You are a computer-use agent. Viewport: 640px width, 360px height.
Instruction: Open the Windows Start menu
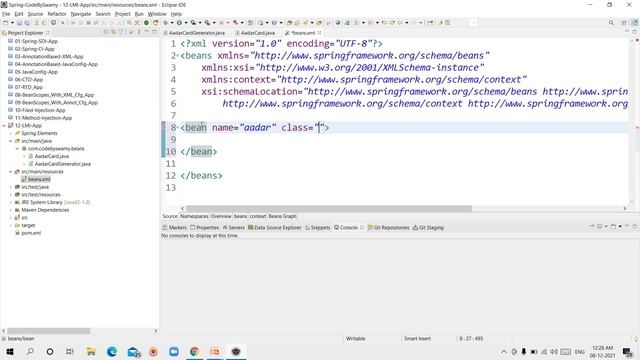coord(10,351)
